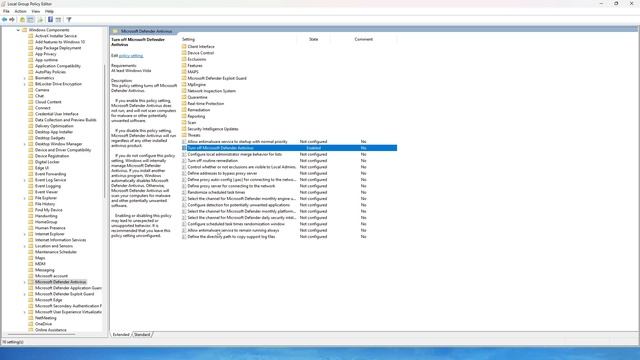Click the Microsoft Defender Antivirus header folder icon
Screen dimensions: 640x360
(x=115, y=31)
